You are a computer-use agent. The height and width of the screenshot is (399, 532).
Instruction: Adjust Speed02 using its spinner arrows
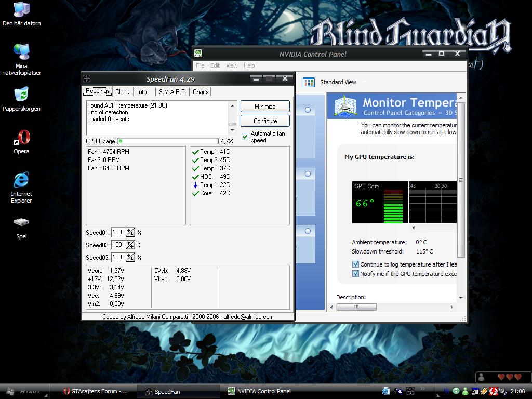point(130,245)
